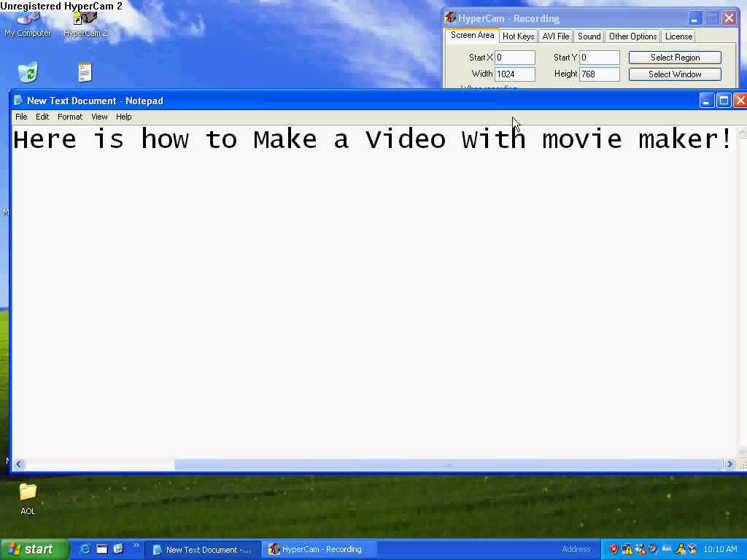
Task: Open the volume icon in the tray
Action: pyautogui.click(x=652, y=549)
